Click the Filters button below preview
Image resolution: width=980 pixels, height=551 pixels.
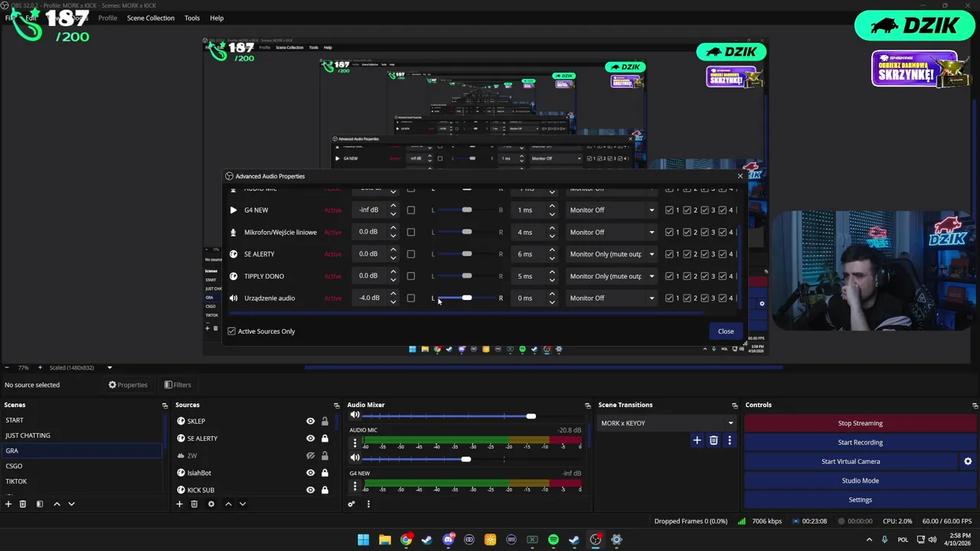point(178,385)
